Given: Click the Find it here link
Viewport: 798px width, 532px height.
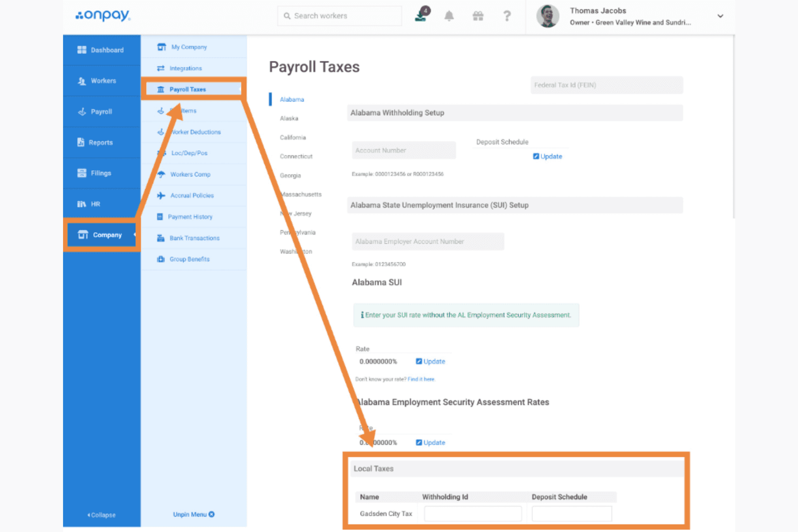Looking at the screenshot, I should coord(421,379).
